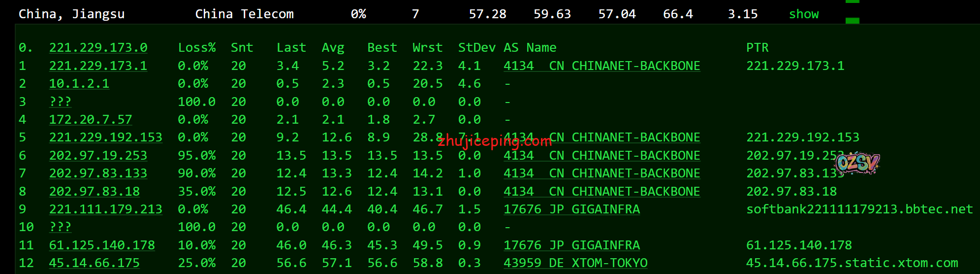
Task: Click AS 17676 JP GIGAINFRA at hop 9
Action: pyautogui.click(x=571, y=209)
